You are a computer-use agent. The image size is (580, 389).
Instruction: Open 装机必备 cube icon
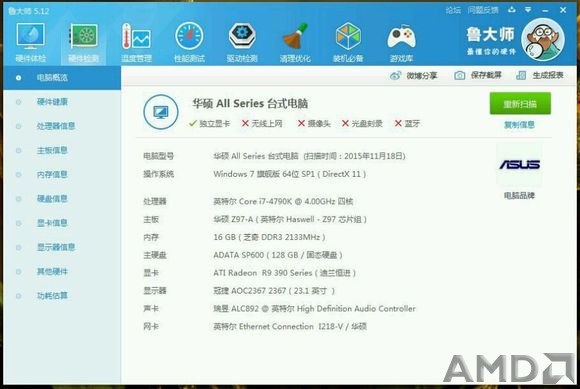tap(348, 36)
